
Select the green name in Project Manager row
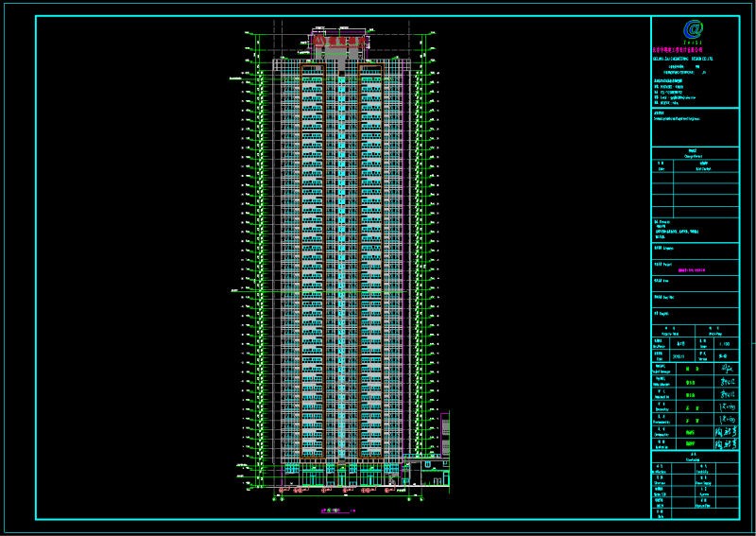pyautogui.click(x=690, y=370)
